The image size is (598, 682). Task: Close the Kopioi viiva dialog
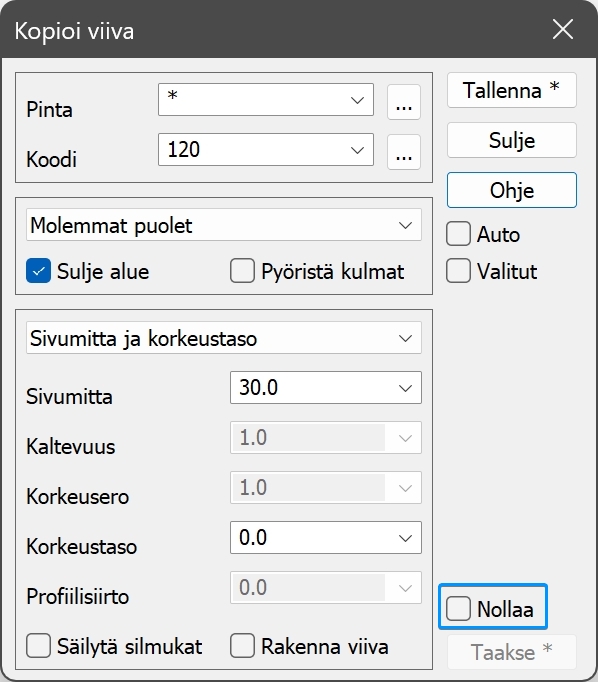click(563, 30)
